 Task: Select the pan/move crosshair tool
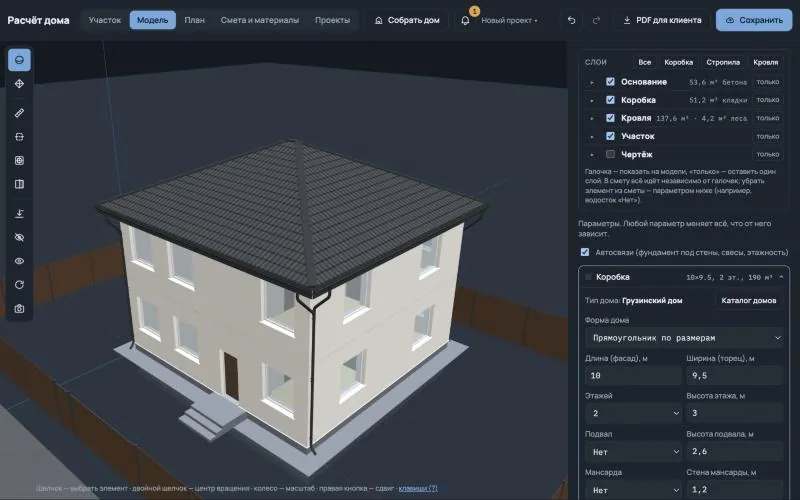[19, 84]
